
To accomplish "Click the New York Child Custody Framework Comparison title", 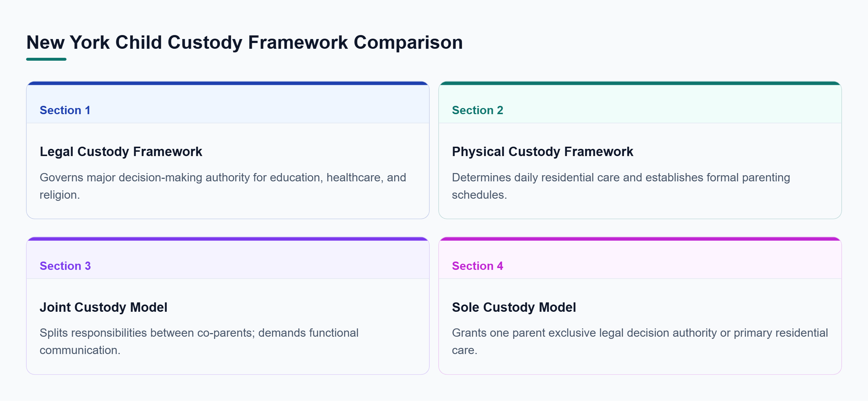I will [x=244, y=43].
